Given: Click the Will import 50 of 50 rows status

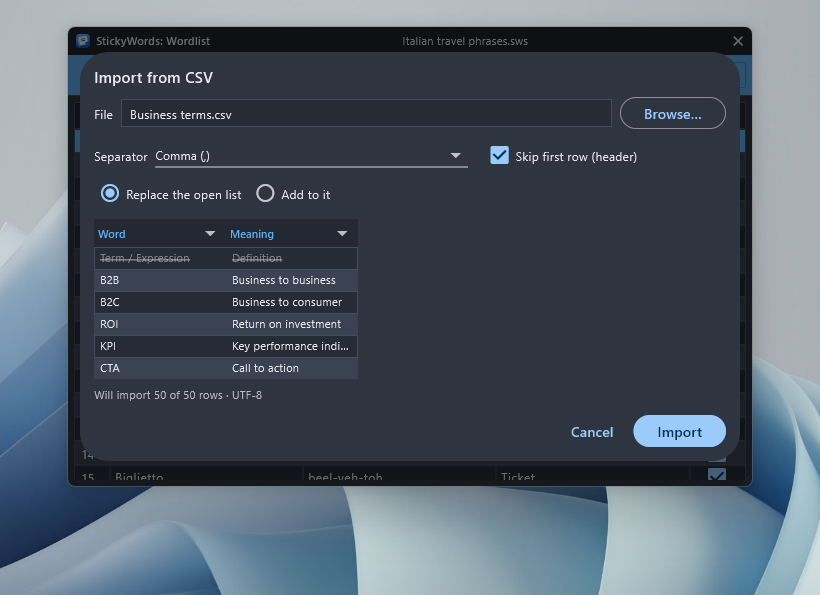Looking at the screenshot, I should click(x=178, y=395).
